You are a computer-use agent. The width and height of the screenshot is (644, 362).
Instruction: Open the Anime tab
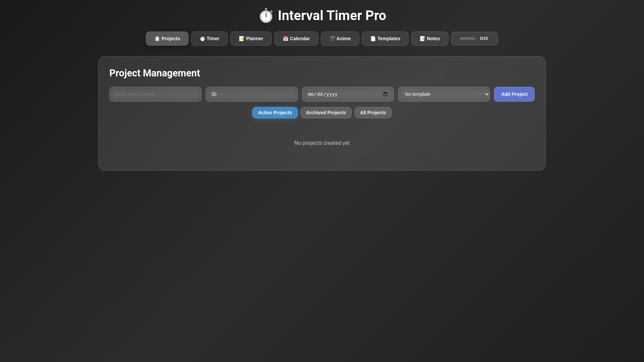coord(340,39)
